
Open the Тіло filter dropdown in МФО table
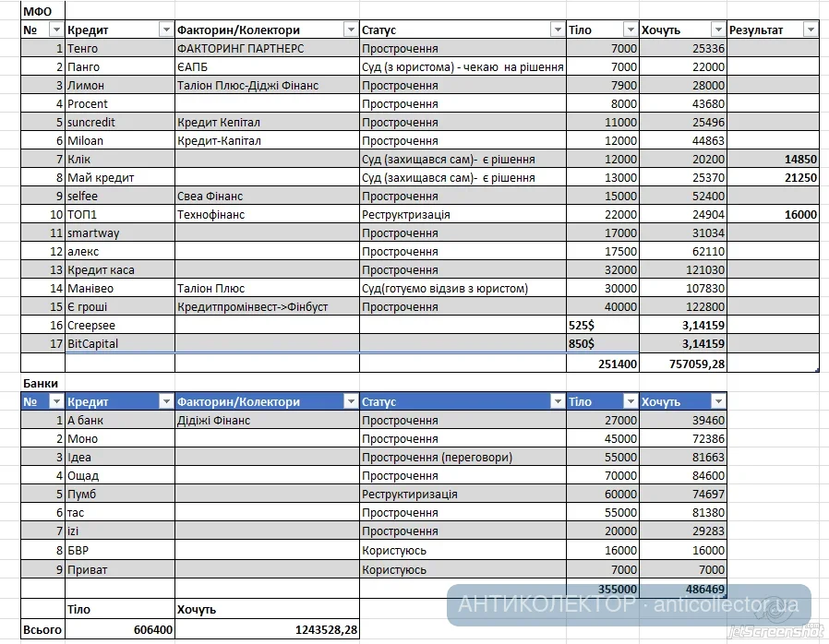pos(631,30)
